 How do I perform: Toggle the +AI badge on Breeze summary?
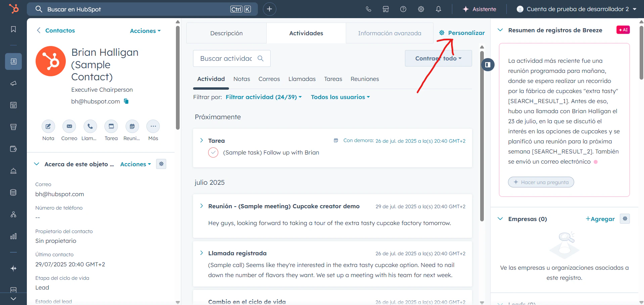[x=623, y=30]
